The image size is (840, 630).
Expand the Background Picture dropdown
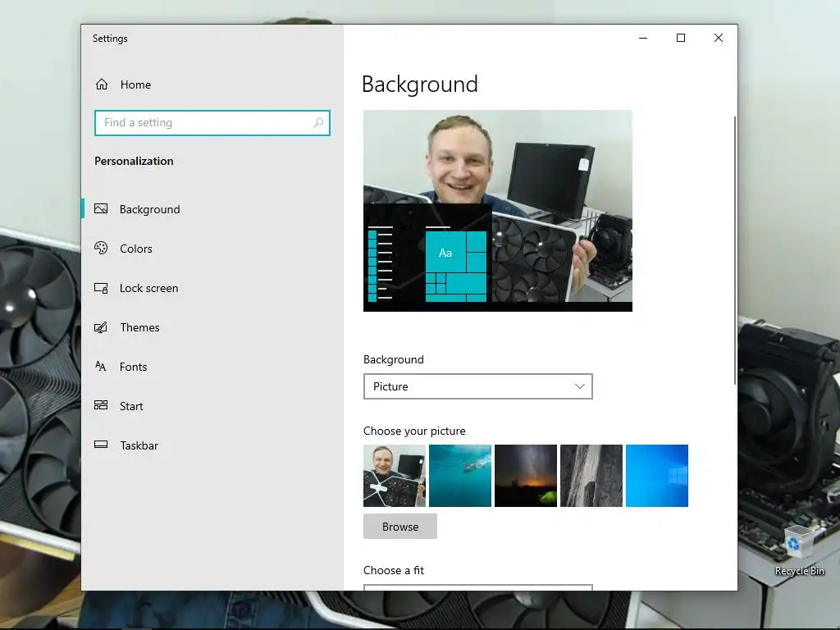tap(478, 386)
